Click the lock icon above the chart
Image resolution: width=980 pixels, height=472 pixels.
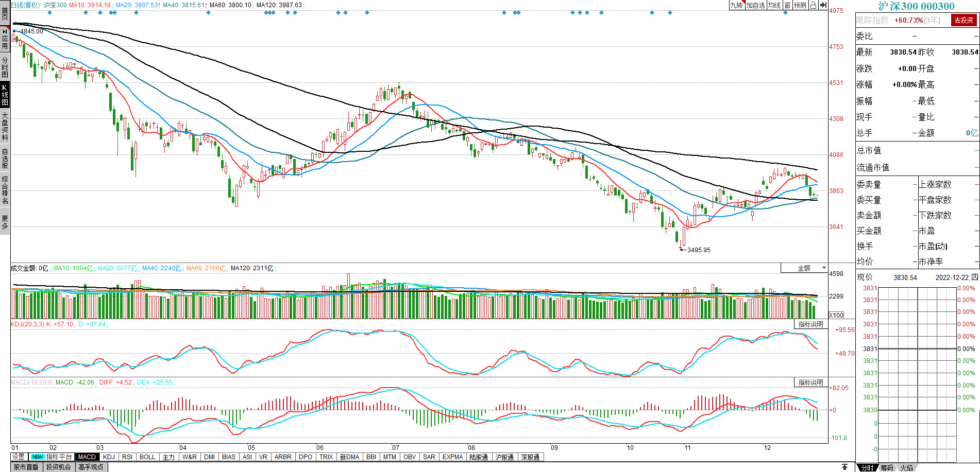[x=813, y=5]
